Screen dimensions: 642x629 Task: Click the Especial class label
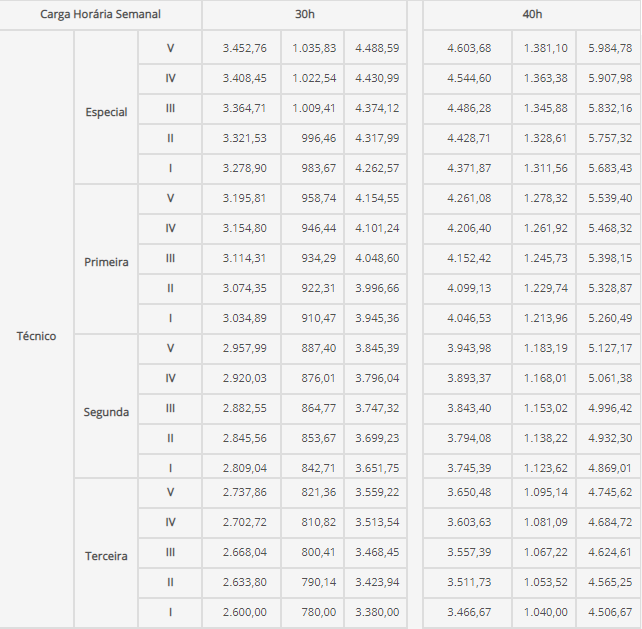(106, 112)
